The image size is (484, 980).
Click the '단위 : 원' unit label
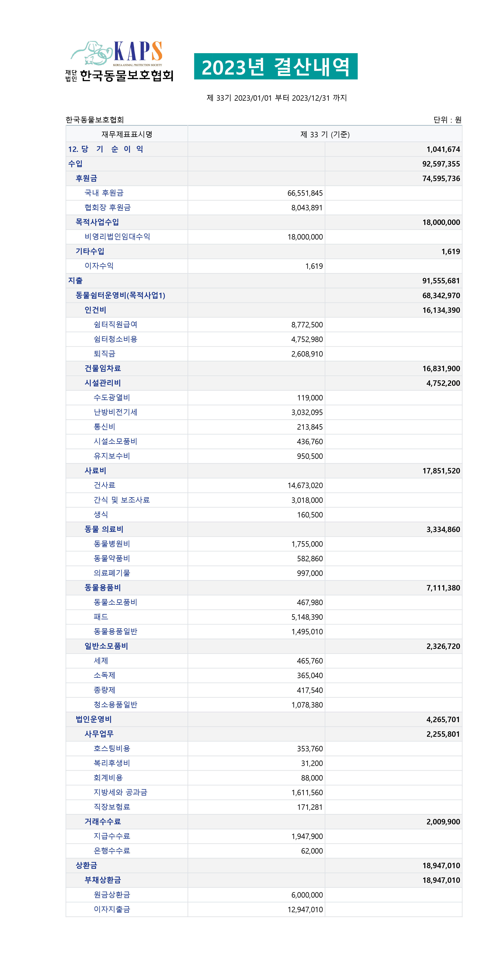(447, 119)
